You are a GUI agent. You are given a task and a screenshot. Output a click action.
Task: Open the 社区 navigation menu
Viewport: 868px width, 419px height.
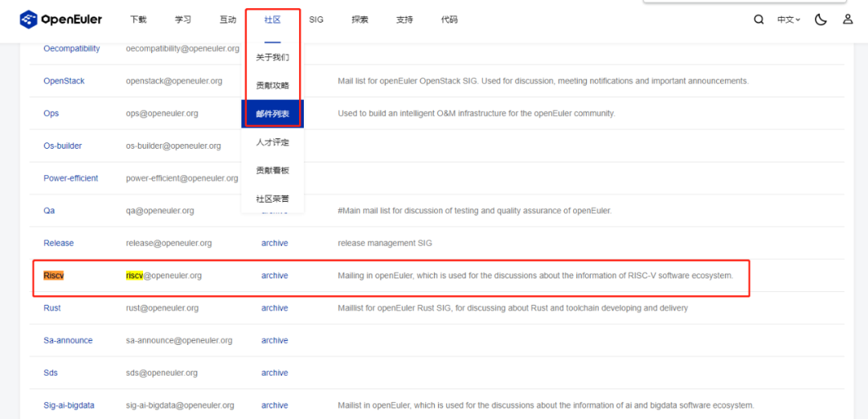pos(272,19)
